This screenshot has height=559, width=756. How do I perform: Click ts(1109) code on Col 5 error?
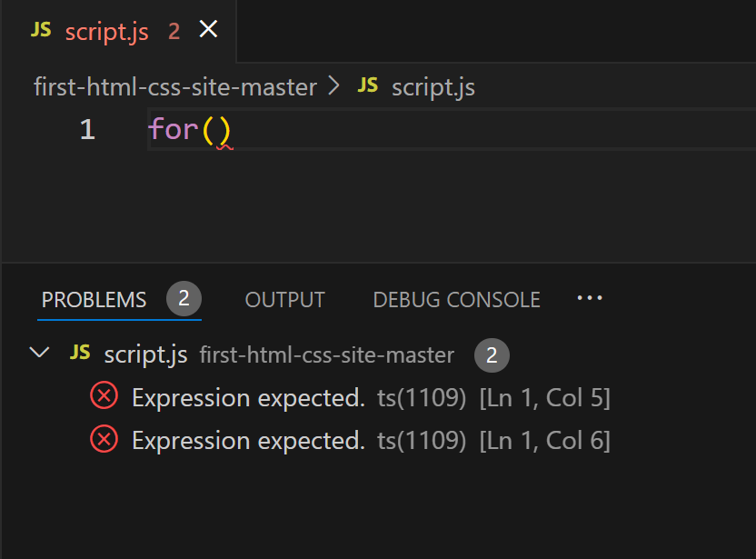tap(422, 398)
